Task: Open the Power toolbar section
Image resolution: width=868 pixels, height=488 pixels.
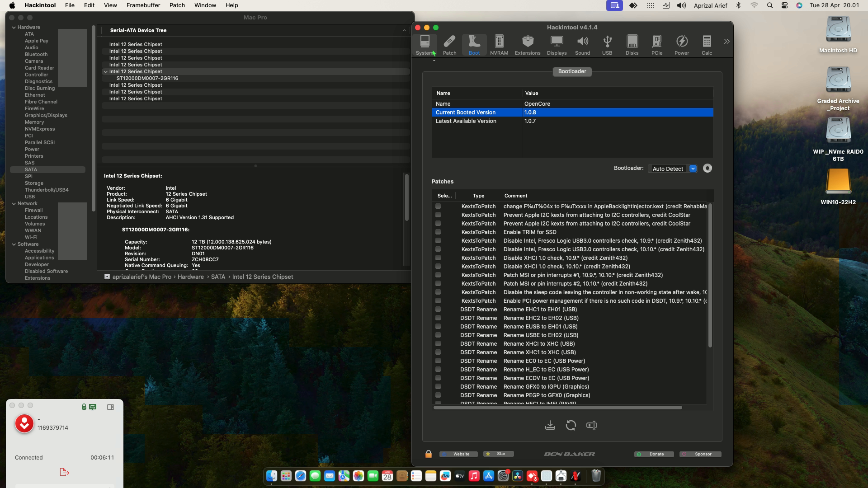Action: coord(682,45)
